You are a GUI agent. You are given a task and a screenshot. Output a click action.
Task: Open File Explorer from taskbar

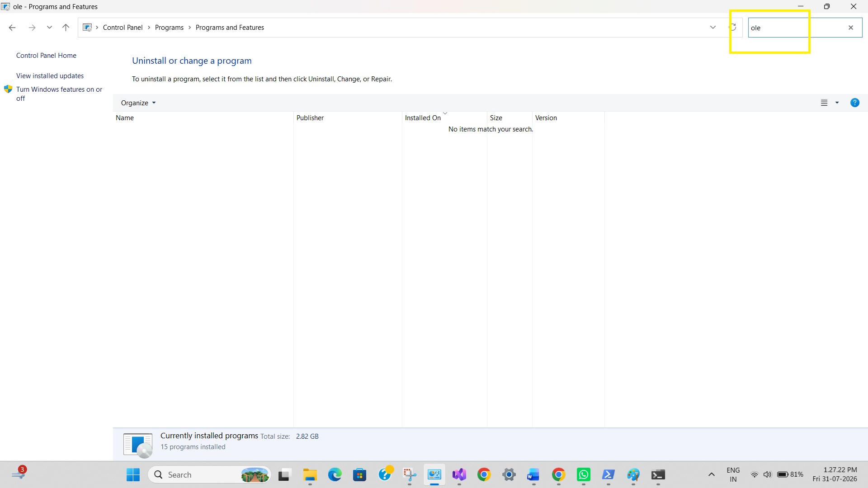point(310,475)
